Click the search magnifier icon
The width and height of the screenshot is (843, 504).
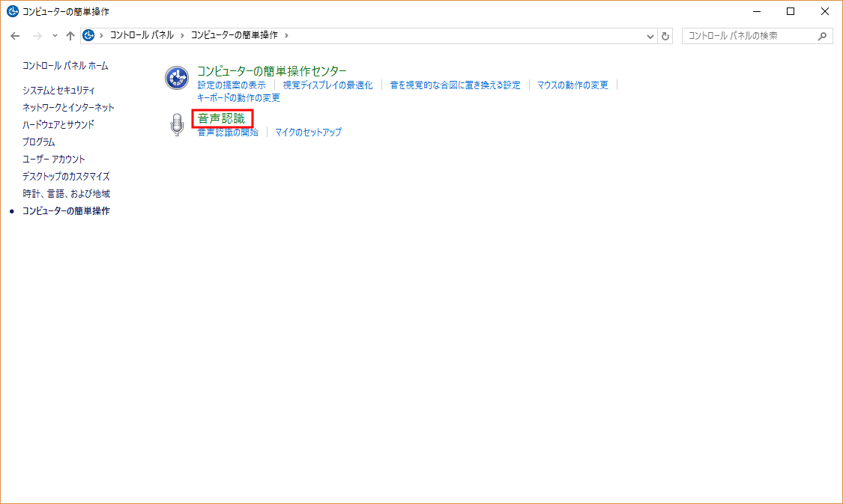point(822,36)
